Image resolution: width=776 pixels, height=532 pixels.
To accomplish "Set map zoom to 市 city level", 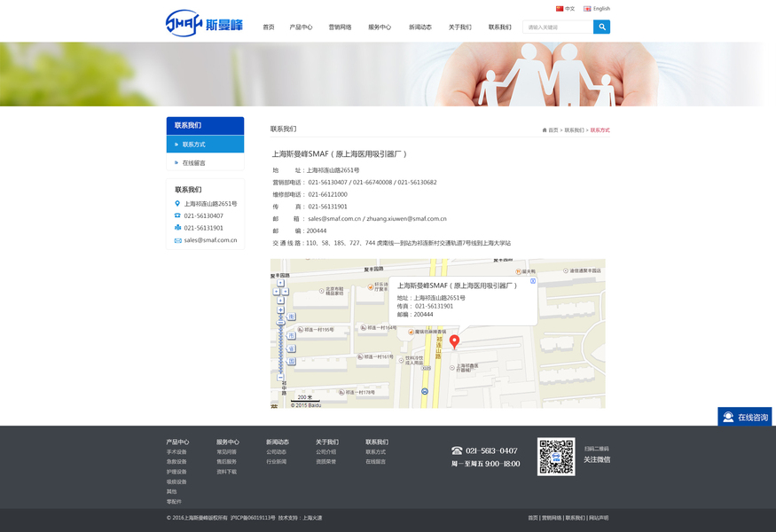I will tap(291, 335).
